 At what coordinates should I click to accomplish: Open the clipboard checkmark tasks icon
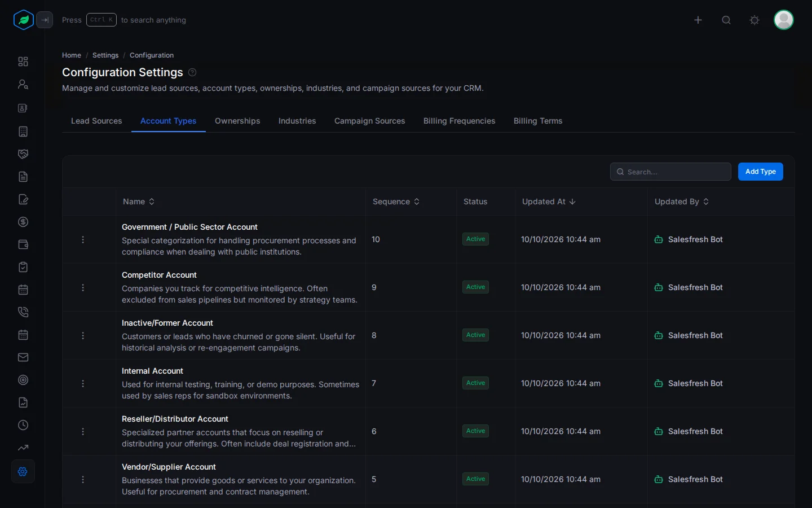[x=23, y=267]
